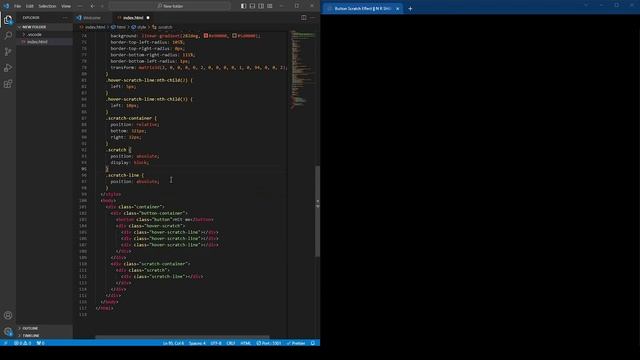This screenshot has width=640, height=360.
Task: Open the Search view in activity bar
Action: pyautogui.click(x=8, y=36)
